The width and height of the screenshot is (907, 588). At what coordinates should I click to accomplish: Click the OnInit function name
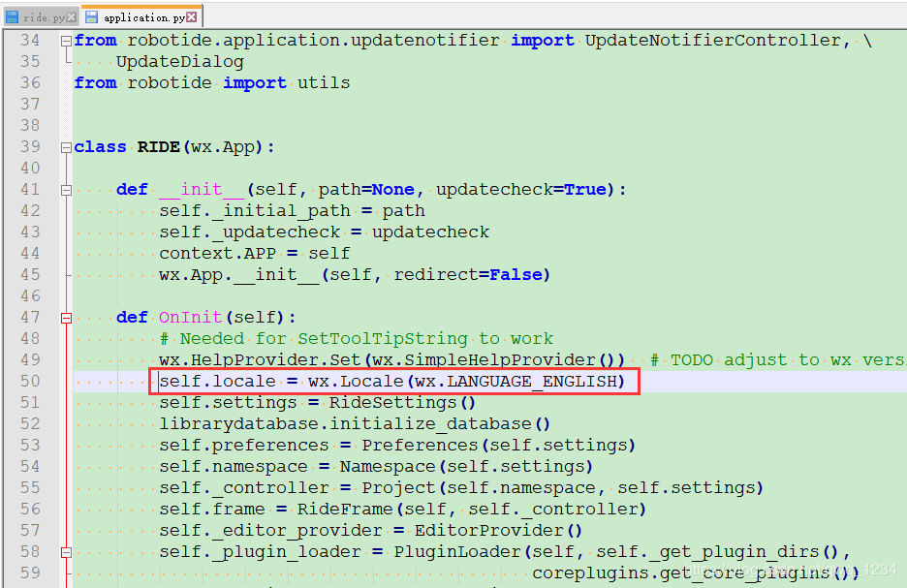pyautogui.click(x=190, y=318)
